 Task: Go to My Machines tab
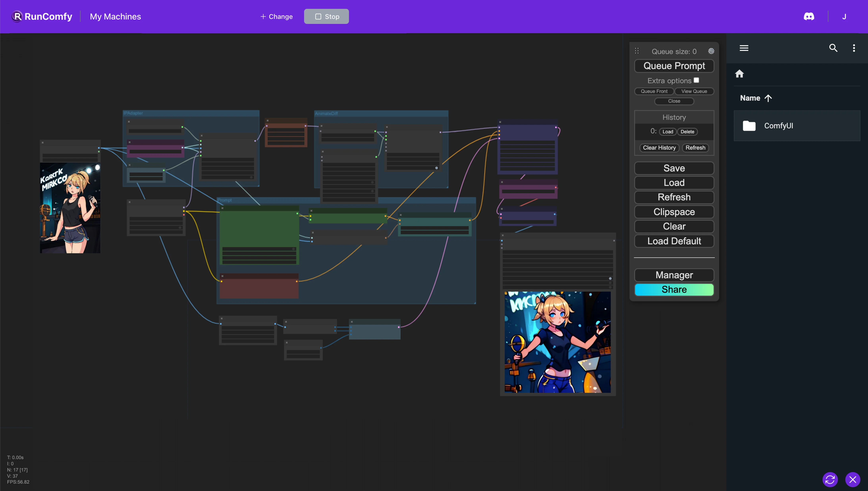point(115,16)
